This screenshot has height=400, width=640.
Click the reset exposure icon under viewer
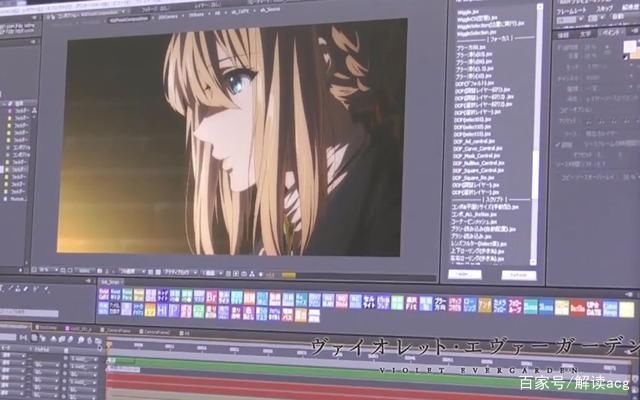(x=261, y=274)
